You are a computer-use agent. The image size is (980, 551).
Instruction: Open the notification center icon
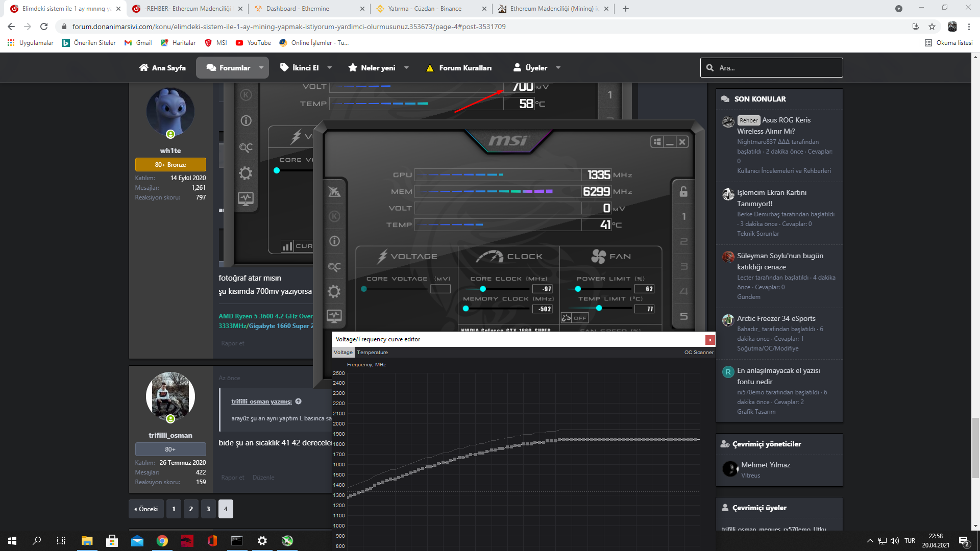click(x=964, y=541)
